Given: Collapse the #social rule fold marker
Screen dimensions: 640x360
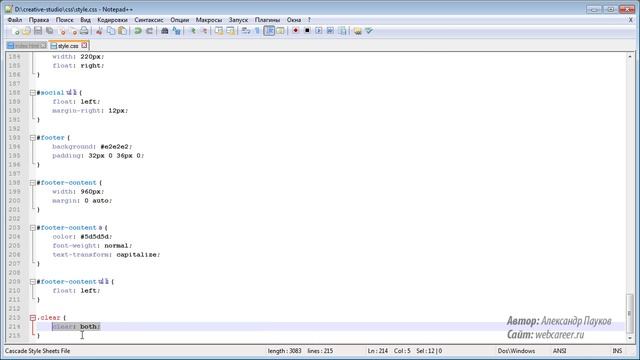Looking at the screenshot, I should click(33, 93).
